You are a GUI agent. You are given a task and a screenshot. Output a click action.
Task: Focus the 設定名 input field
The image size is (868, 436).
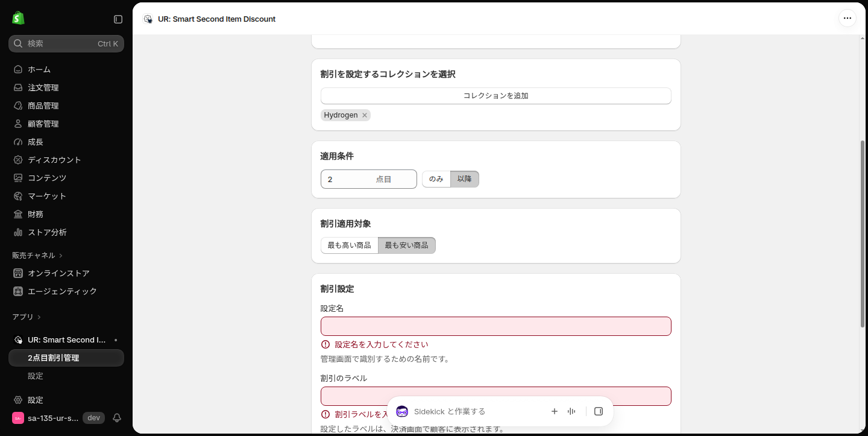[495, 326]
